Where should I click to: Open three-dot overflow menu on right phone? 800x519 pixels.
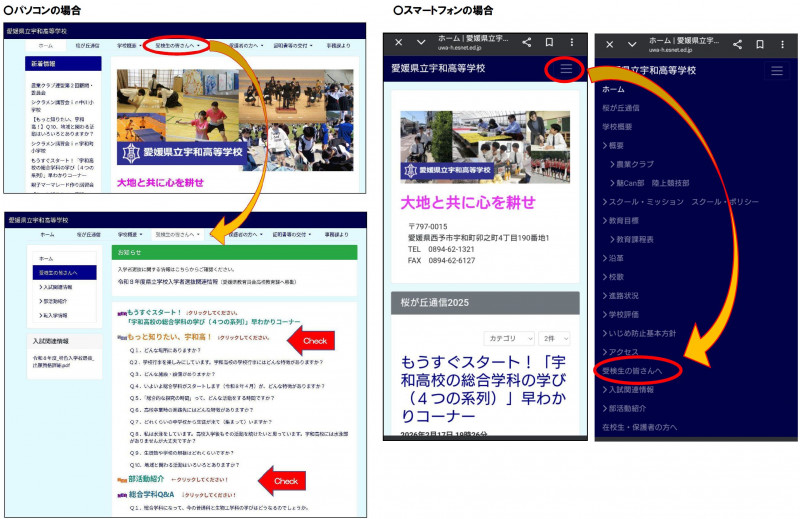pyautogui.click(x=782, y=44)
